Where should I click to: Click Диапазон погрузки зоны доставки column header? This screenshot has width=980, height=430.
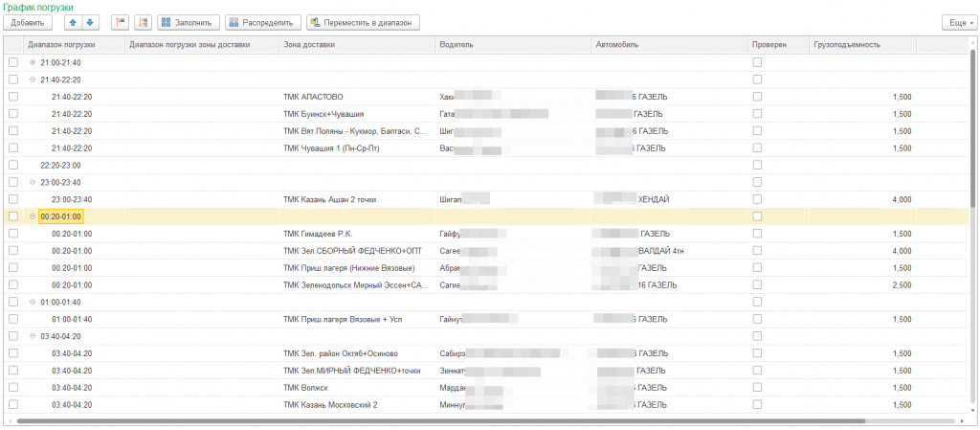point(202,45)
